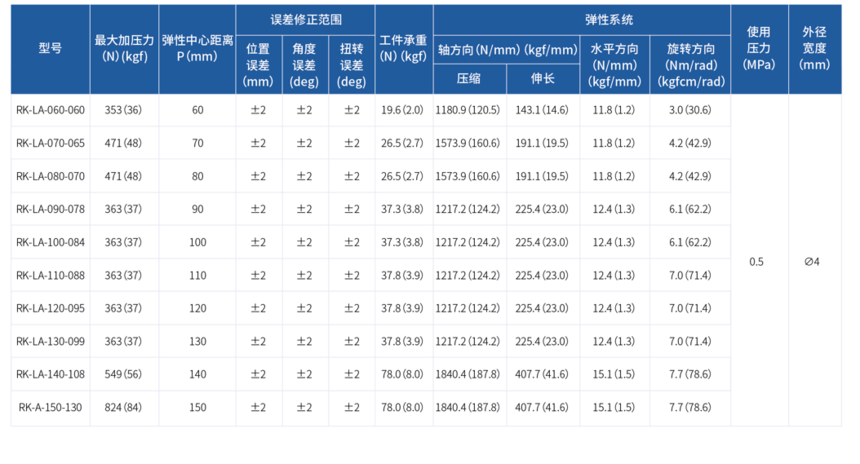Click the 工件承重 (N)(kgf) header
The width and height of the screenshot is (860, 464).
click(403, 48)
